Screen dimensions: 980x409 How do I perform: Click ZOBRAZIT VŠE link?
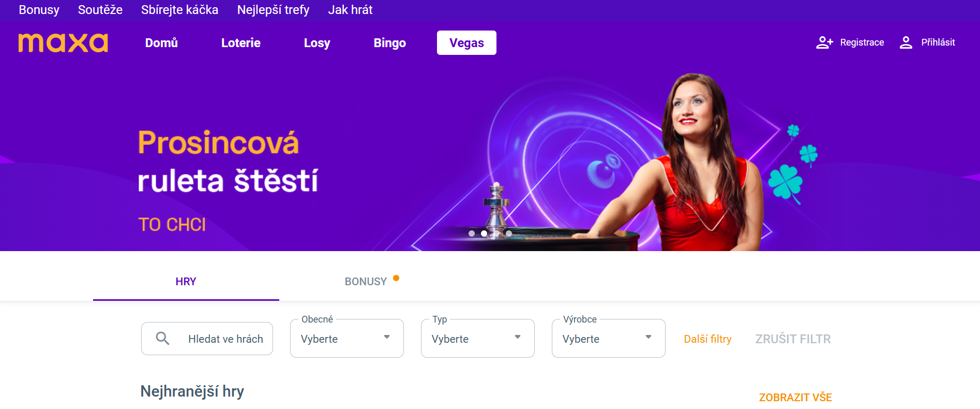(x=795, y=398)
